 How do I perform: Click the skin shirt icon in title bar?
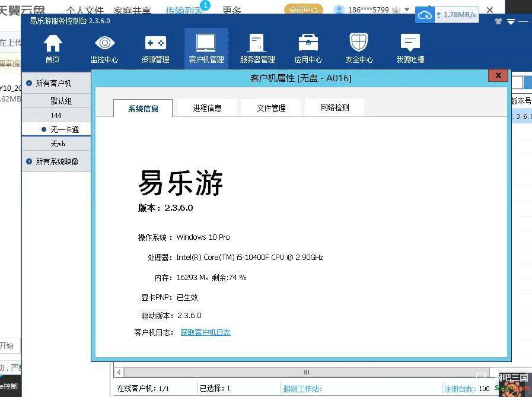tap(498, 21)
